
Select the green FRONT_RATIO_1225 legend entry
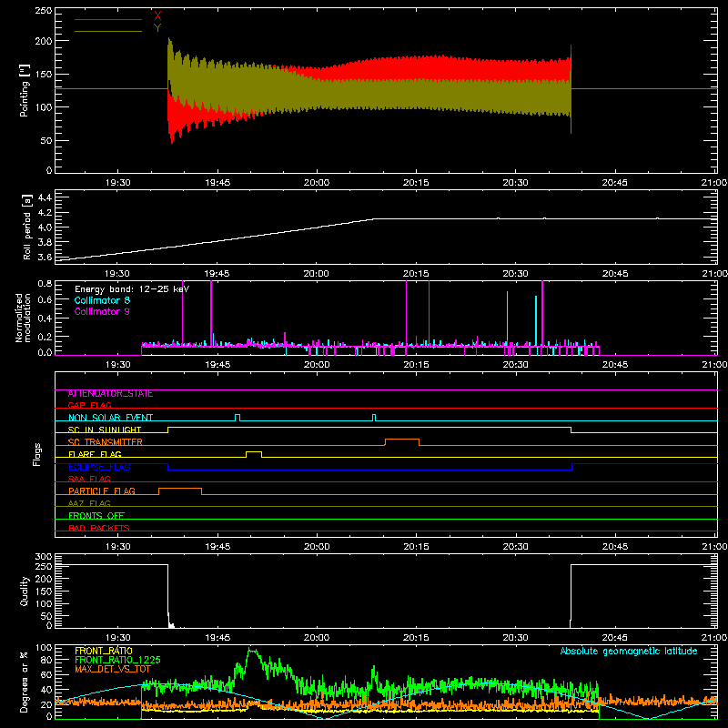pyautogui.click(x=117, y=660)
